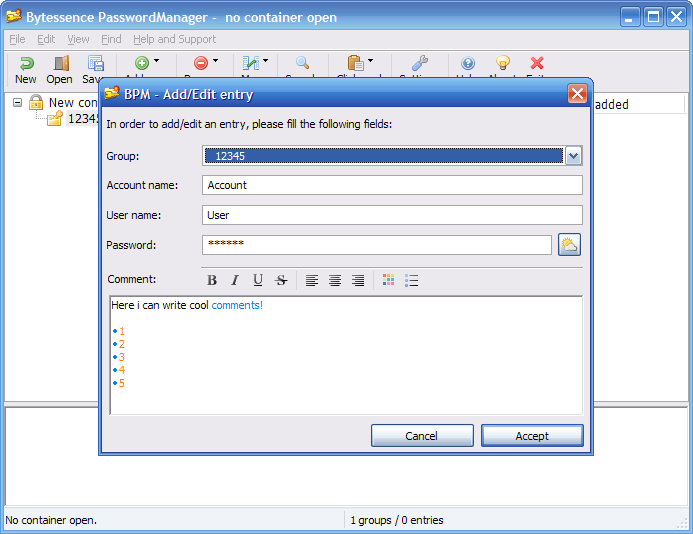Click the green Add entry icon
The width and height of the screenshot is (693, 534).
click(142, 63)
